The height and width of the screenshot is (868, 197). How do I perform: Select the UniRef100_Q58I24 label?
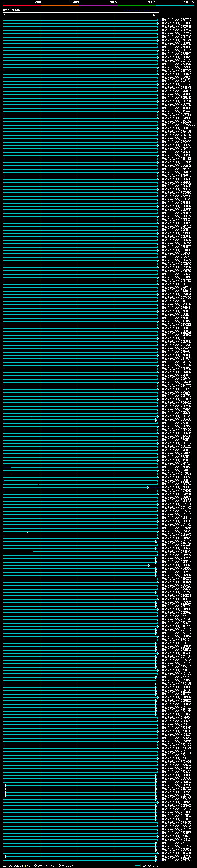coord(176,40)
